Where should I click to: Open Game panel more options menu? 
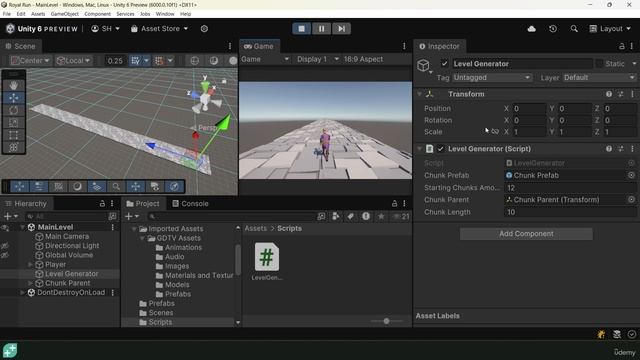pyautogui.click(x=404, y=46)
